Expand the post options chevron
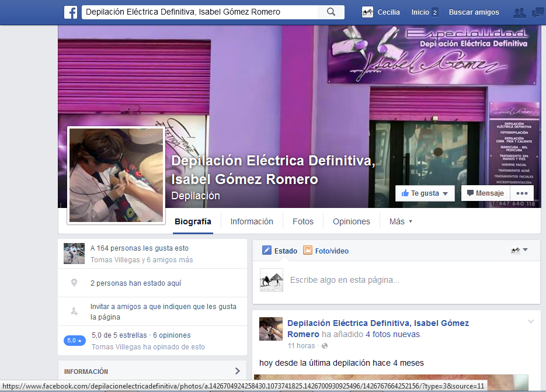 530,322
